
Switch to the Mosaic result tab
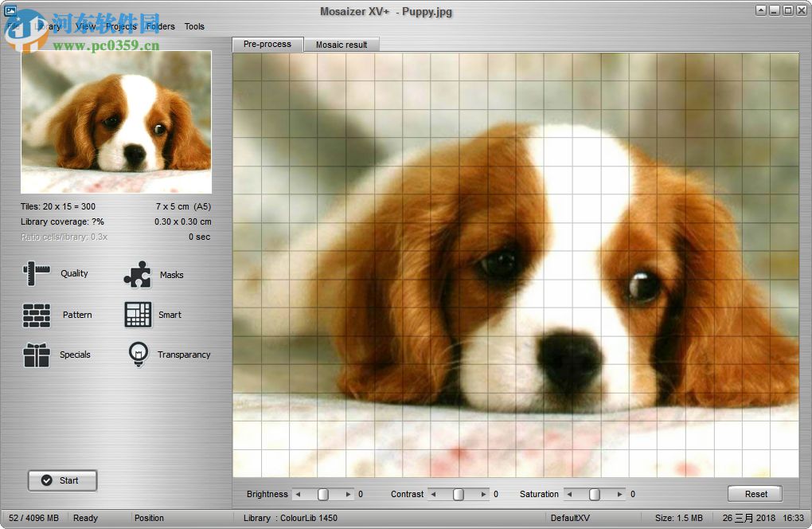342,45
